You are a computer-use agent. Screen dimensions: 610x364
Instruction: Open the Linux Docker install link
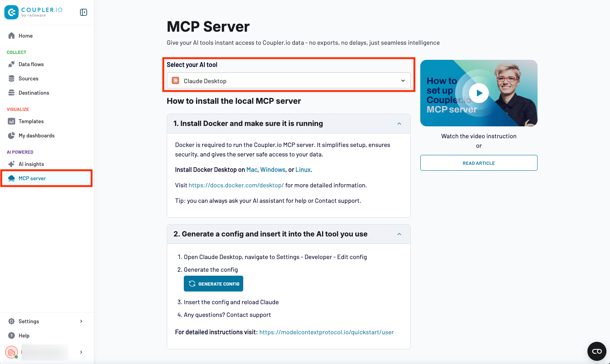[x=303, y=170]
